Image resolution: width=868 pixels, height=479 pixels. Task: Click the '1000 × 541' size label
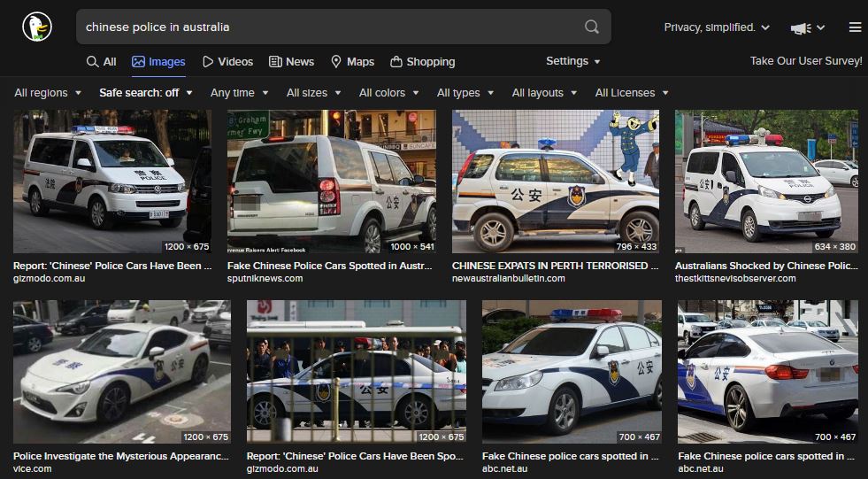411,246
